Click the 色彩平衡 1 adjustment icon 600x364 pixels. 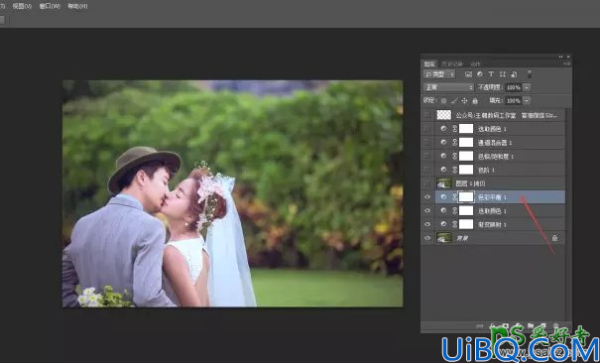pyautogui.click(x=443, y=197)
